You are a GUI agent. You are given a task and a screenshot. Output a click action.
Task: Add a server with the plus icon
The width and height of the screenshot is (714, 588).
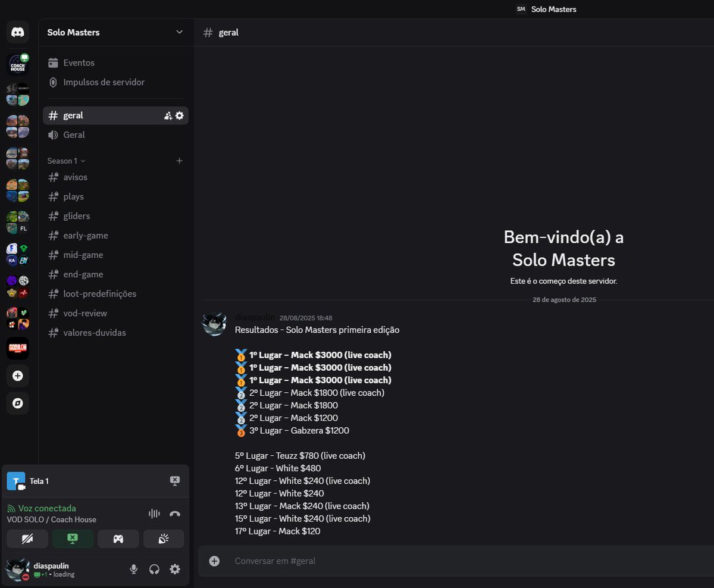point(18,376)
